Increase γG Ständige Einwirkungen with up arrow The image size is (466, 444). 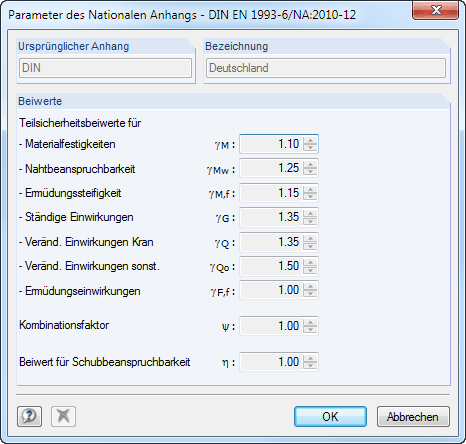[310, 213]
